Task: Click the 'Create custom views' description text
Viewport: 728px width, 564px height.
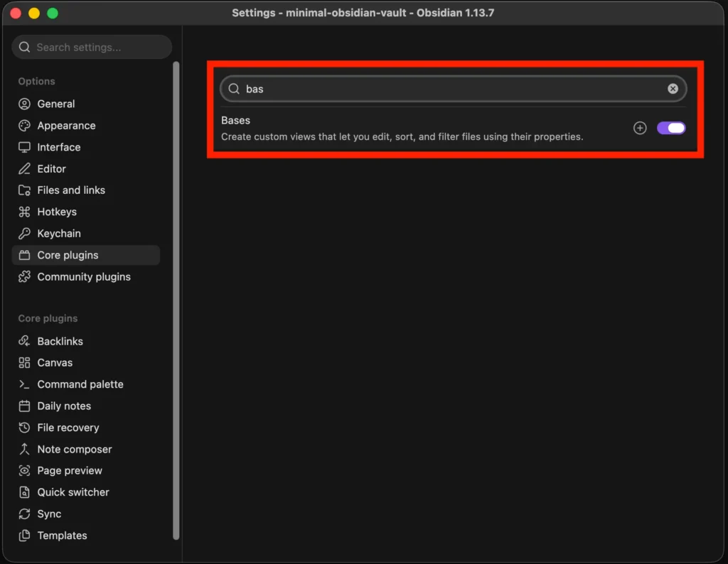Action: coord(402,137)
